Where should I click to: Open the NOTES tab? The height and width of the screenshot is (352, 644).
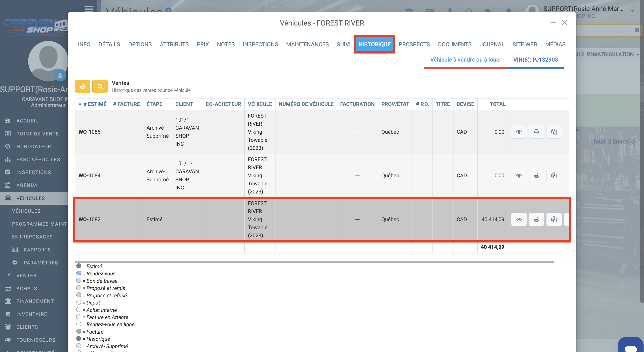226,44
